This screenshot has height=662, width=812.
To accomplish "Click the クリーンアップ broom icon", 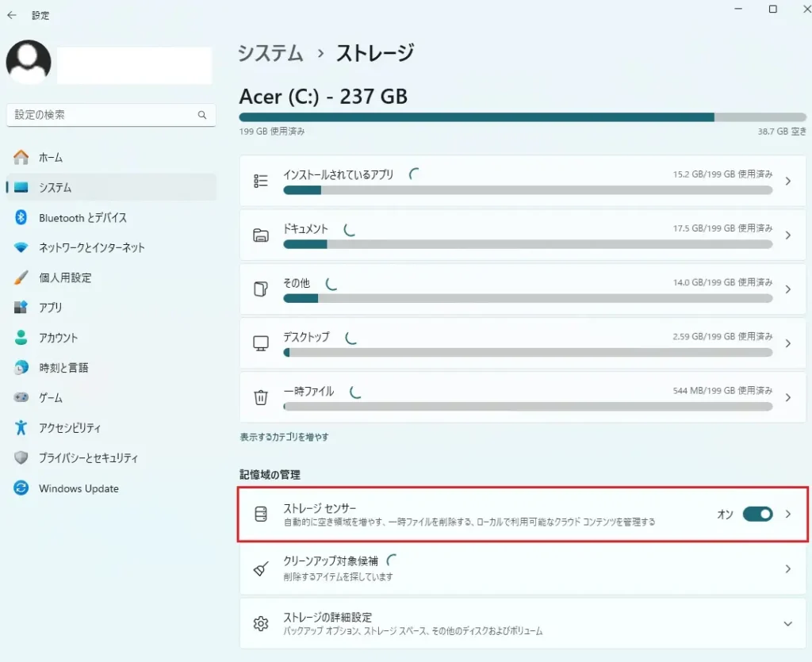I will 260,568.
